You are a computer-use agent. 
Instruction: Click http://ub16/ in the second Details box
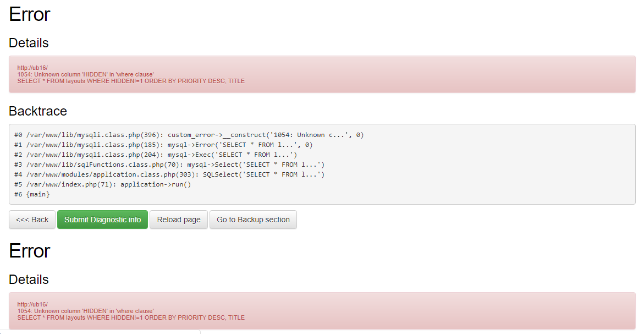coord(32,304)
